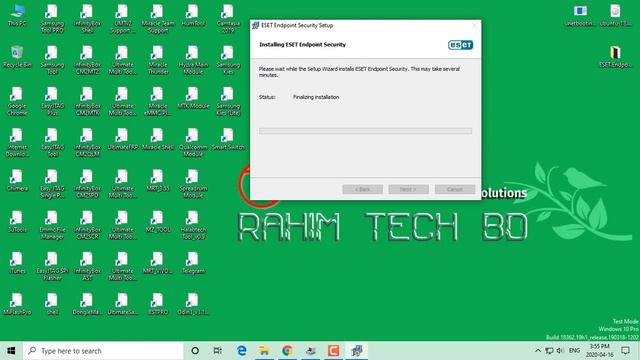Select Hydra Main Module shortcut
The width and height of the screenshot is (640, 360).
click(193, 60)
